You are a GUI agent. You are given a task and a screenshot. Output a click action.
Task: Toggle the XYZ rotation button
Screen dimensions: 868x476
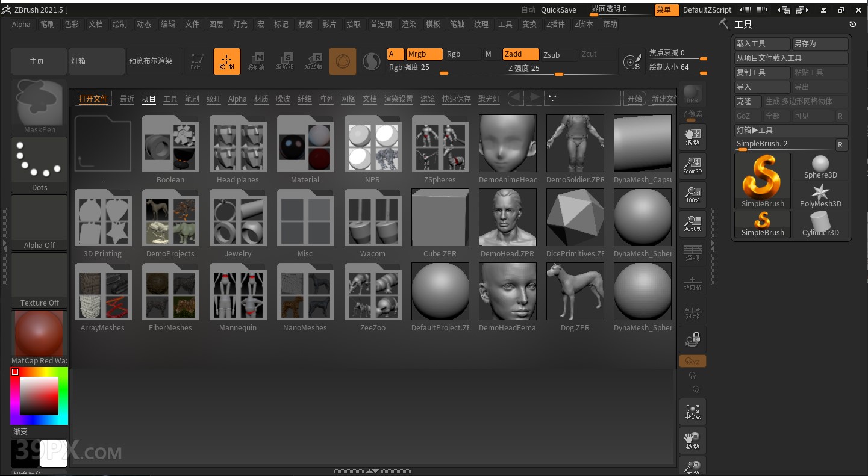click(693, 361)
